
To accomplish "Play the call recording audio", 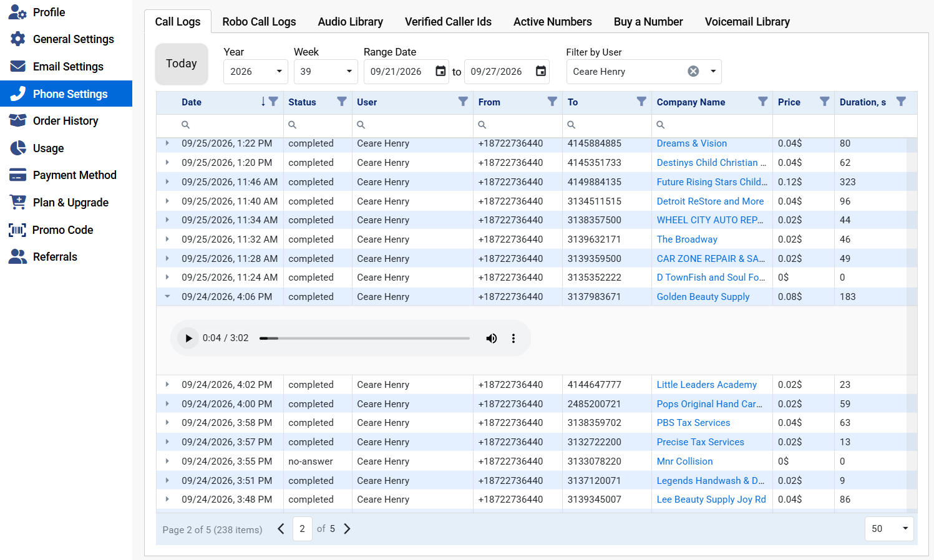I will coord(188,338).
